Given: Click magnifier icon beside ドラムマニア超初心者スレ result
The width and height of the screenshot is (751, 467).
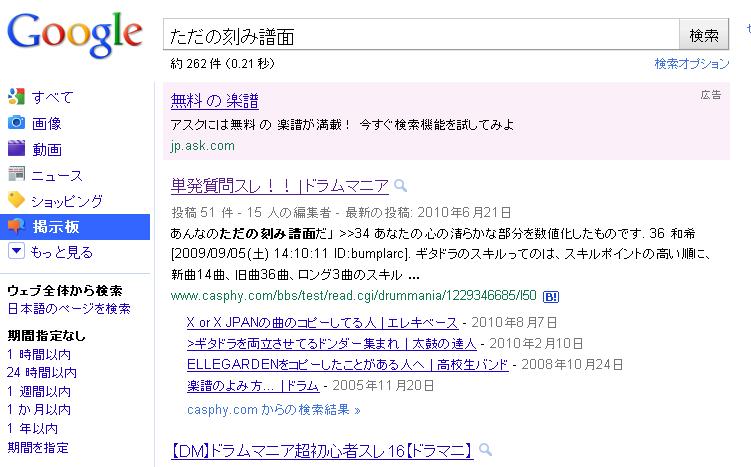Looking at the screenshot, I should point(485,451).
